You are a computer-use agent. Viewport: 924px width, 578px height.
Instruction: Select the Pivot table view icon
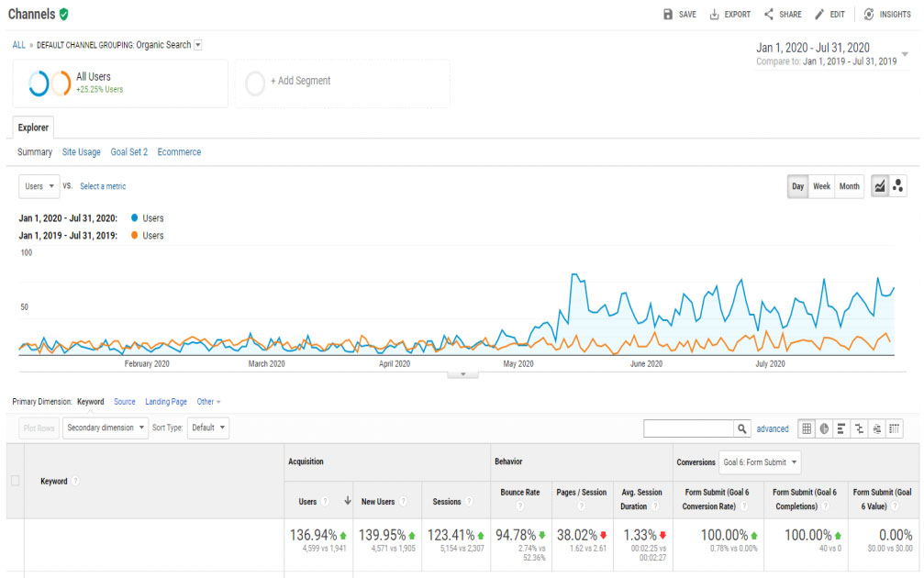point(894,428)
